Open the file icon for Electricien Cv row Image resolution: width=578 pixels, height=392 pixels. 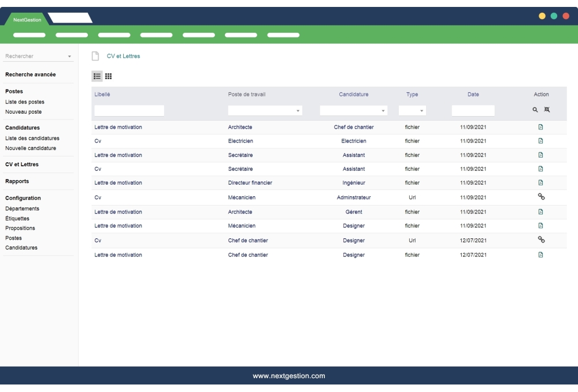click(x=540, y=141)
